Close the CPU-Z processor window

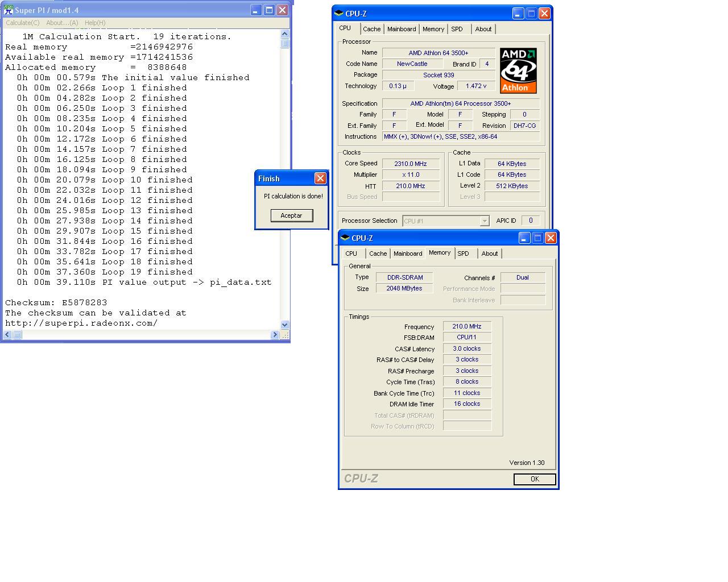point(544,14)
